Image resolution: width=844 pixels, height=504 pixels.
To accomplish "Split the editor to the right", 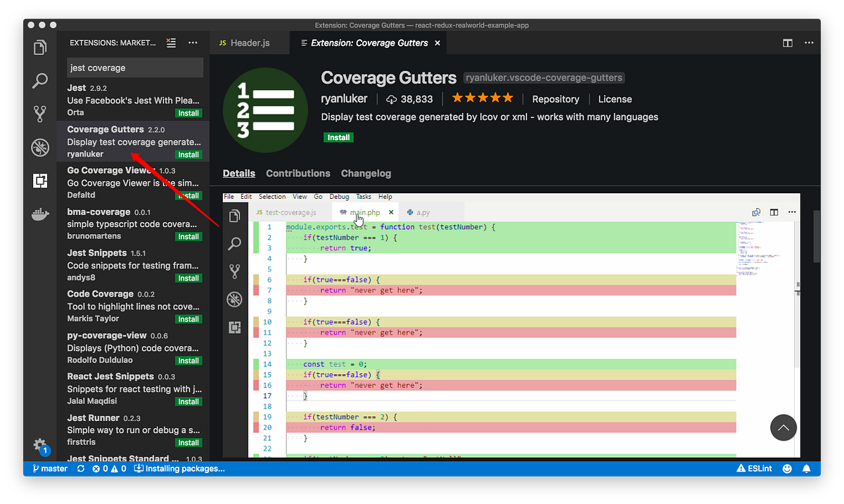I will (788, 43).
